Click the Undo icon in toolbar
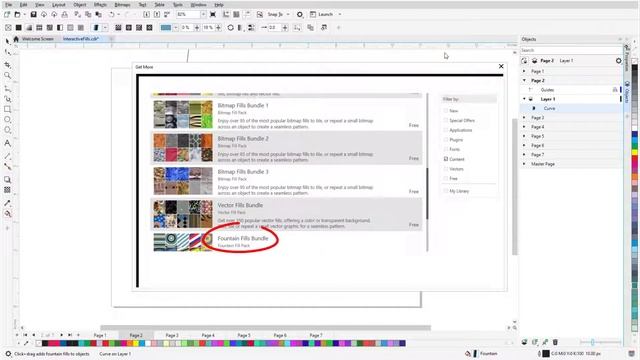Viewport: 640px width, 360px height. click(111, 14)
